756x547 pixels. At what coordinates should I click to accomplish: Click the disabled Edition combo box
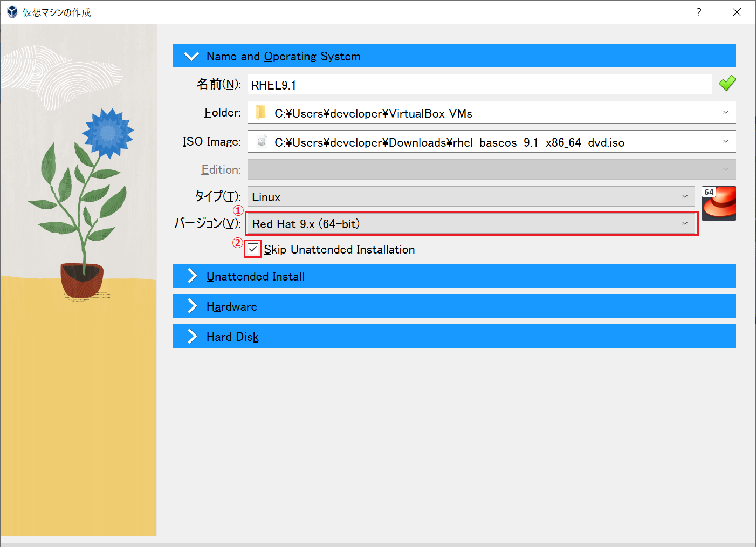pos(491,169)
